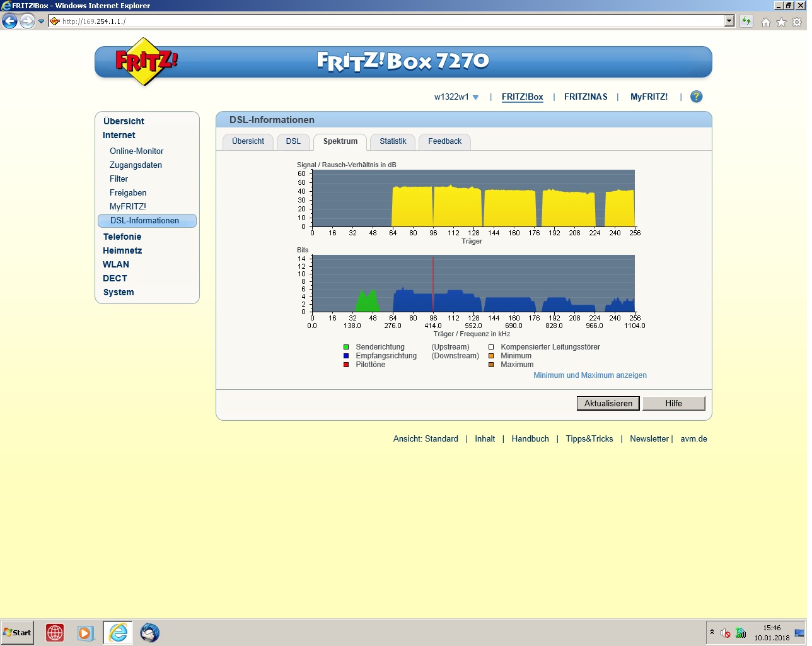Viewport: 812px width, 646px height.
Task: Open Heimnetz in the sidebar
Action: tap(122, 251)
